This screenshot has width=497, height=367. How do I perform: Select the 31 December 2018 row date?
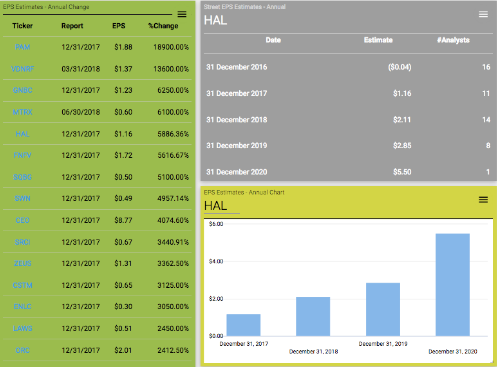click(x=237, y=120)
